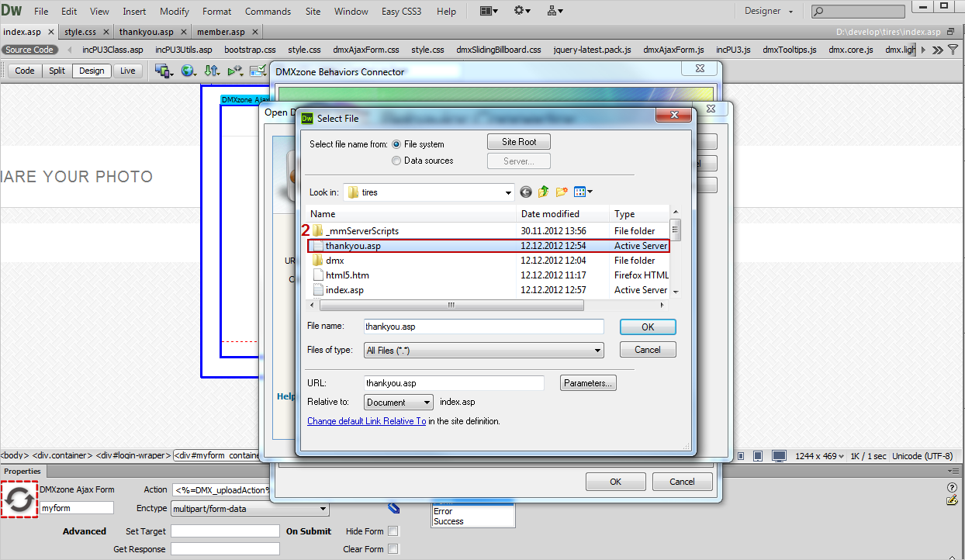Click the DMXzone Ajax Form refresh icon
The height and width of the screenshot is (560, 965).
tap(19, 500)
